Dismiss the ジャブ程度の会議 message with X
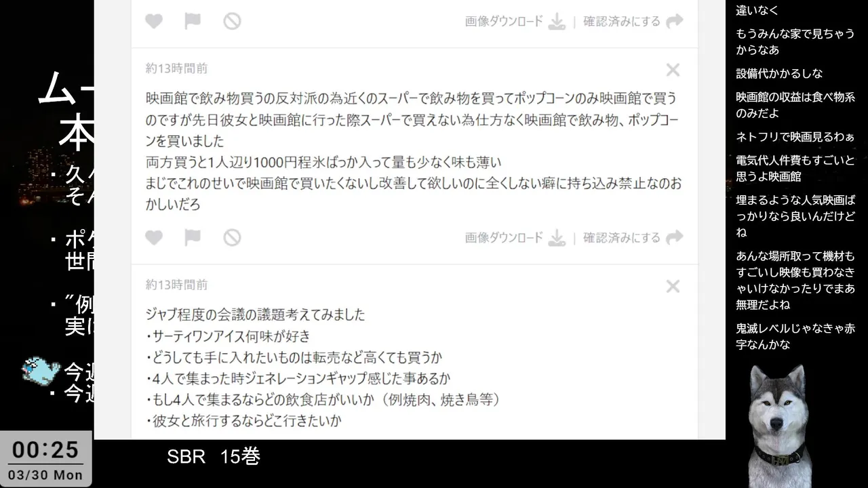The width and height of the screenshot is (868, 488). point(673,286)
